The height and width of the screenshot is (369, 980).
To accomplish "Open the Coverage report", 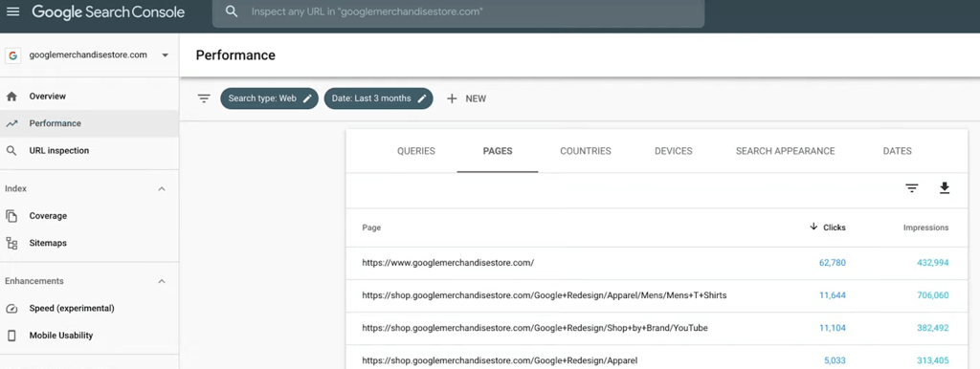I will click(89, 215).
